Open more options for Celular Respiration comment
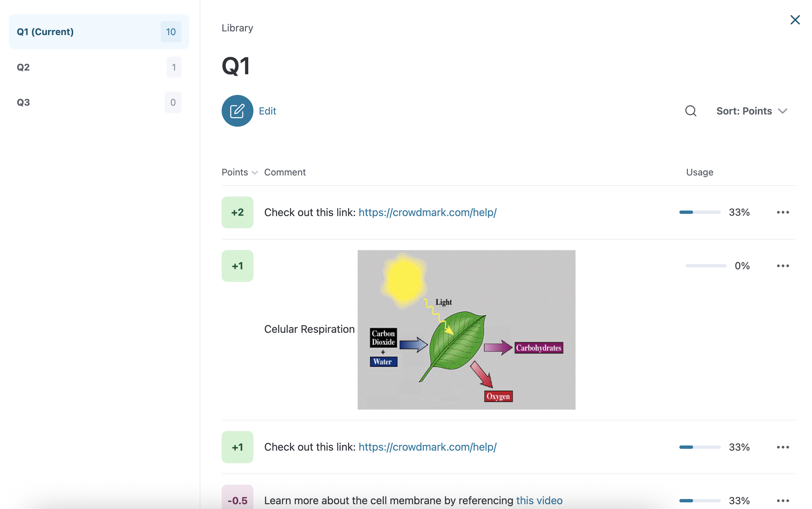The image size is (812, 509). pyautogui.click(x=783, y=266)
